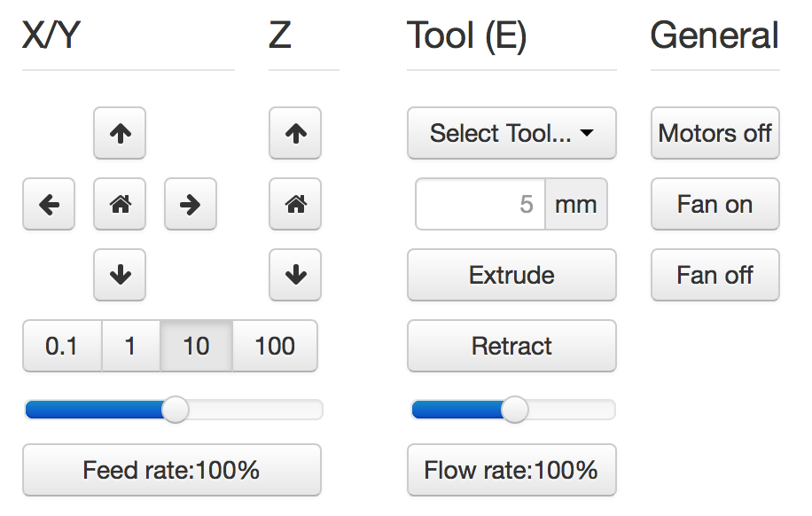
Task: Select the active 10 step size
Action: [x=196, y=346]
